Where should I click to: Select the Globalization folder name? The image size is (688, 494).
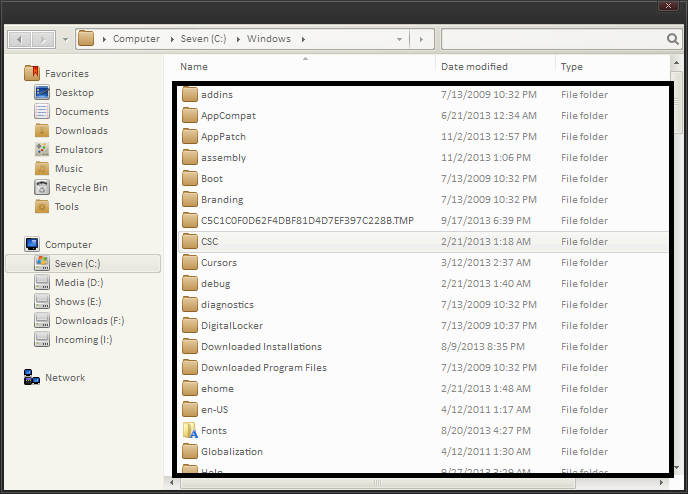tap(232, 451)
